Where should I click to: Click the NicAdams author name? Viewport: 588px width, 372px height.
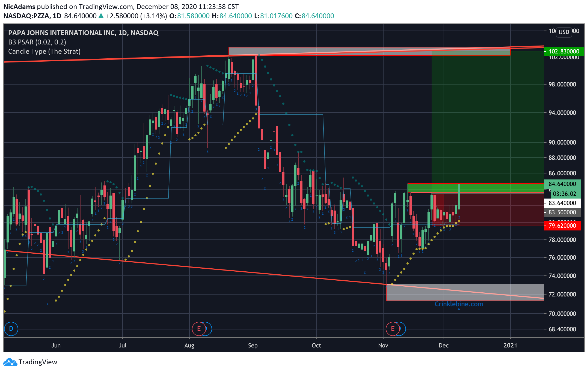click(19, 7)
